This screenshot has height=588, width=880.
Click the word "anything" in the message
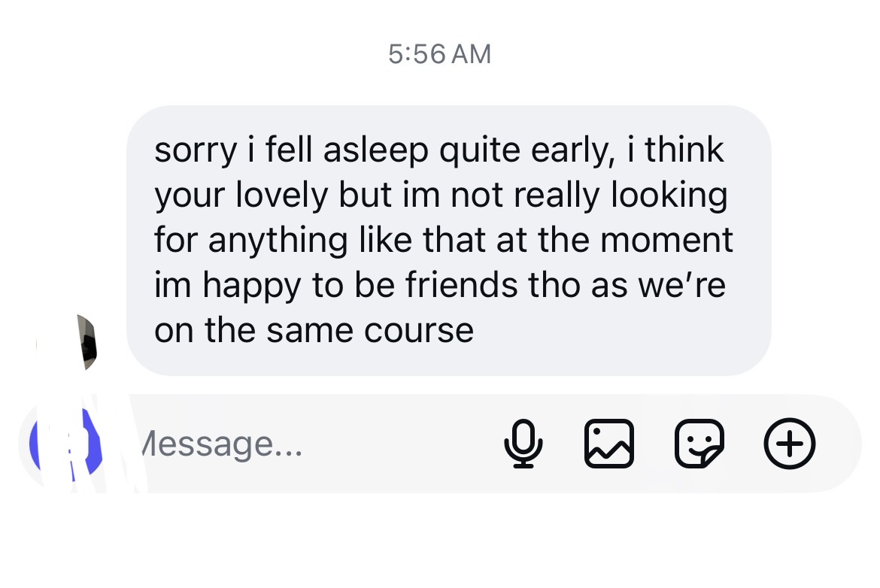pos(277,241)
